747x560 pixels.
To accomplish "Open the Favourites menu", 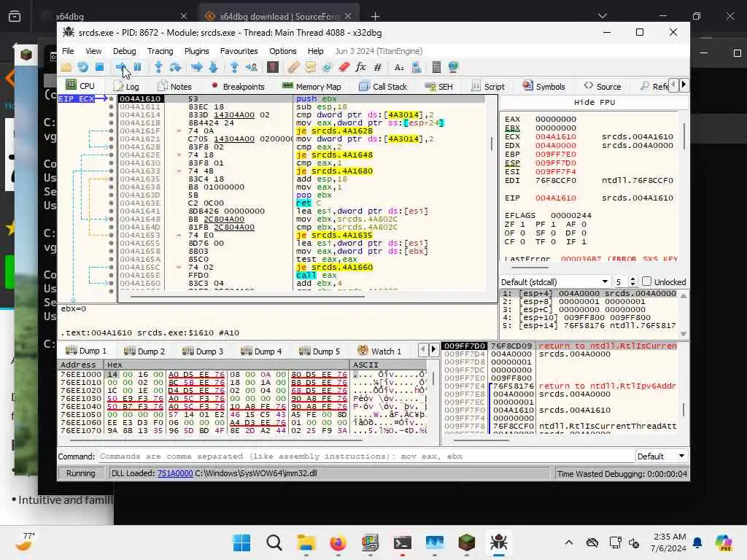I will [239, 51].
